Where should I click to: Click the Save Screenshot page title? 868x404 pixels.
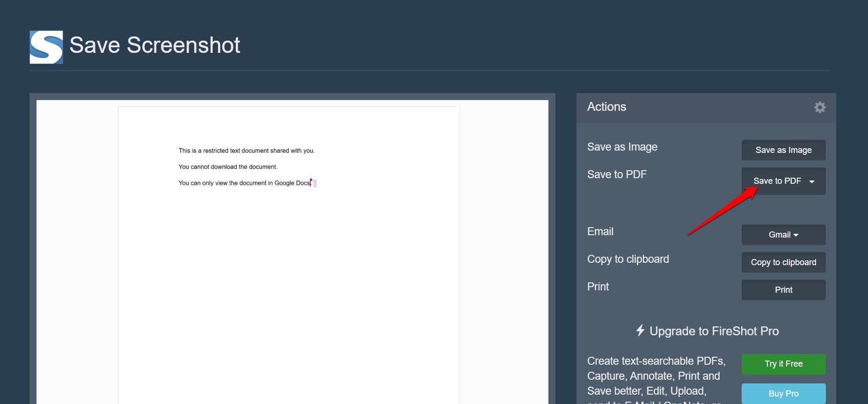[155, 45]
